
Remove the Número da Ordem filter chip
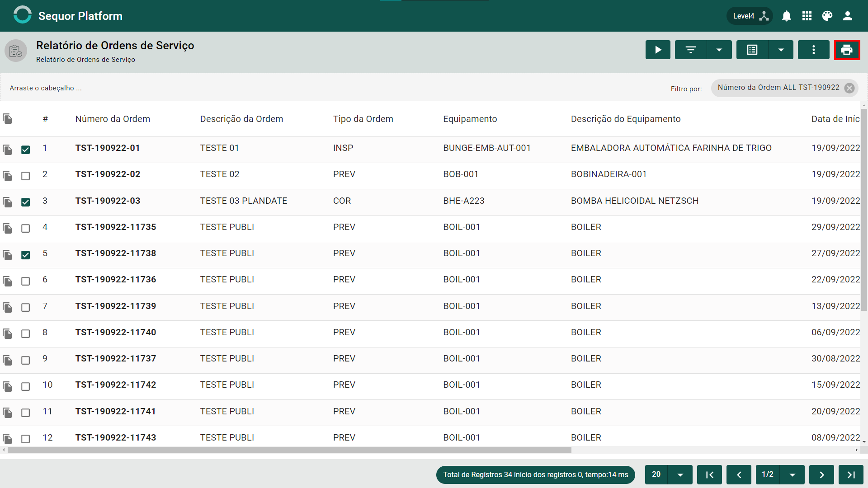pos(849,88)
